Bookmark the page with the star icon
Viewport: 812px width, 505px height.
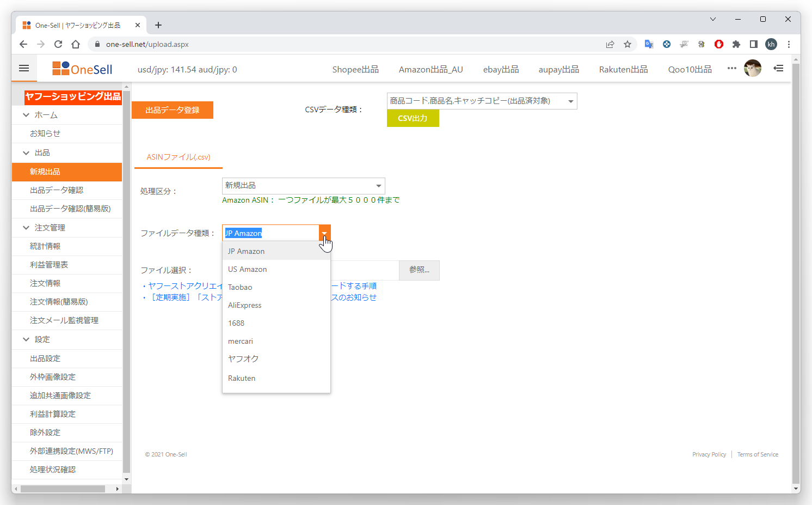(x=628, y=44)
